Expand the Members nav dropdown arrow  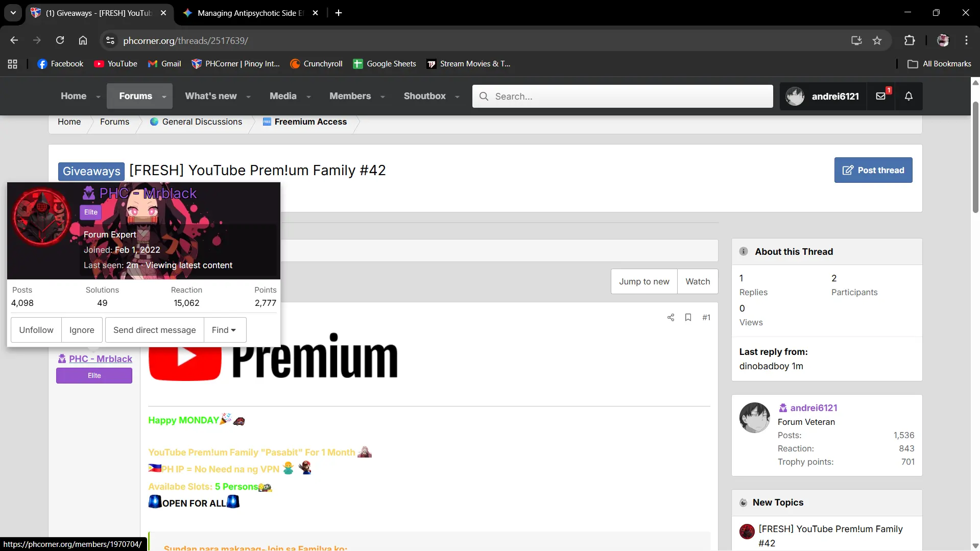(383, 97)
